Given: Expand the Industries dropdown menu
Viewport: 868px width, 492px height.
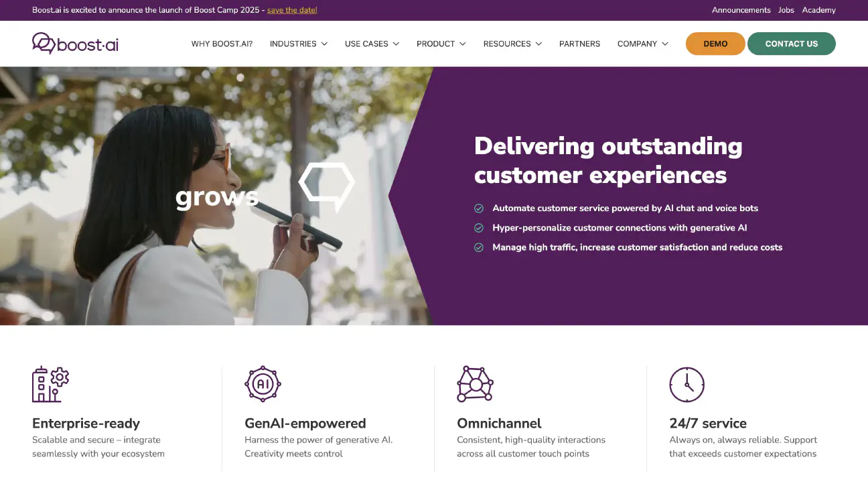Looking at the screenshot, I should (299, 44).
